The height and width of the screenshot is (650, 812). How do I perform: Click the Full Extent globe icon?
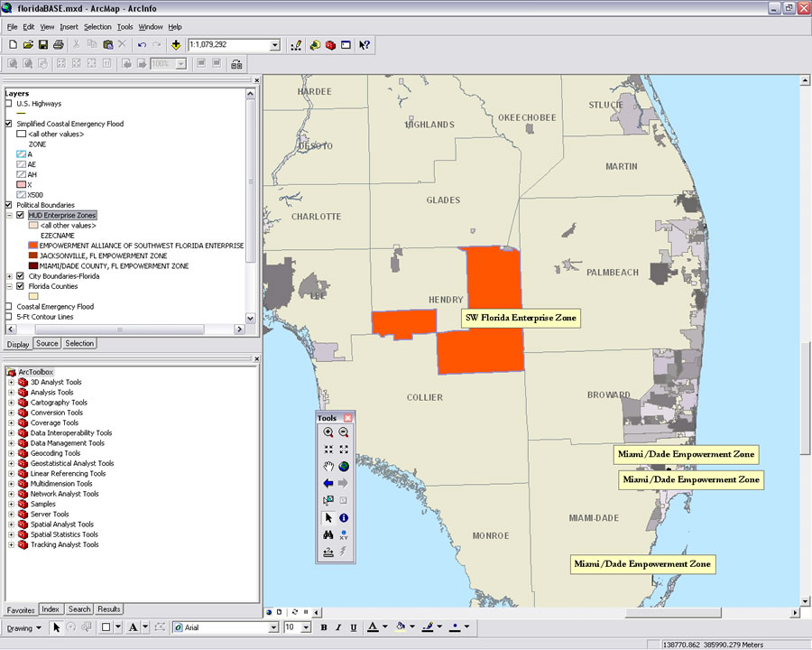(344, 467)
